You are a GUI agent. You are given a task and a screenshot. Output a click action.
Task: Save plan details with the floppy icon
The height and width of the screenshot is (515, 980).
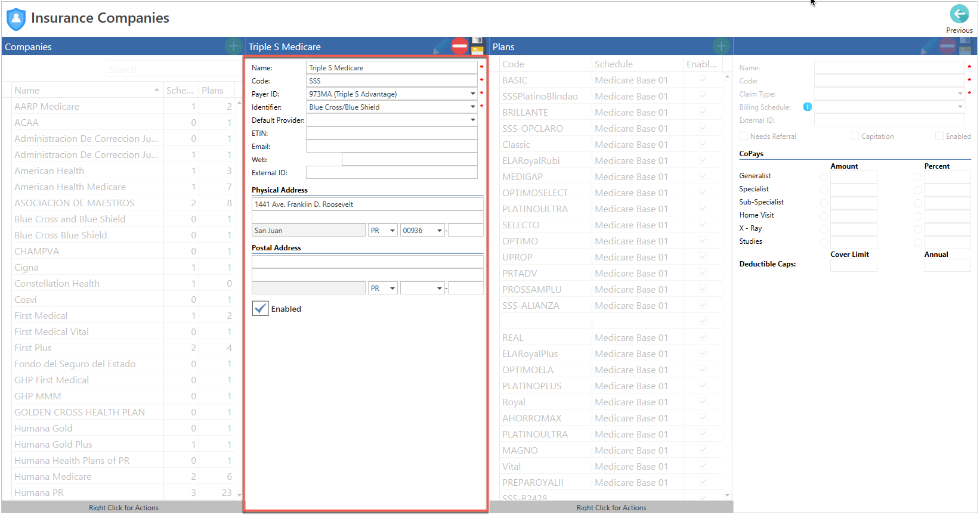[965, 46]
